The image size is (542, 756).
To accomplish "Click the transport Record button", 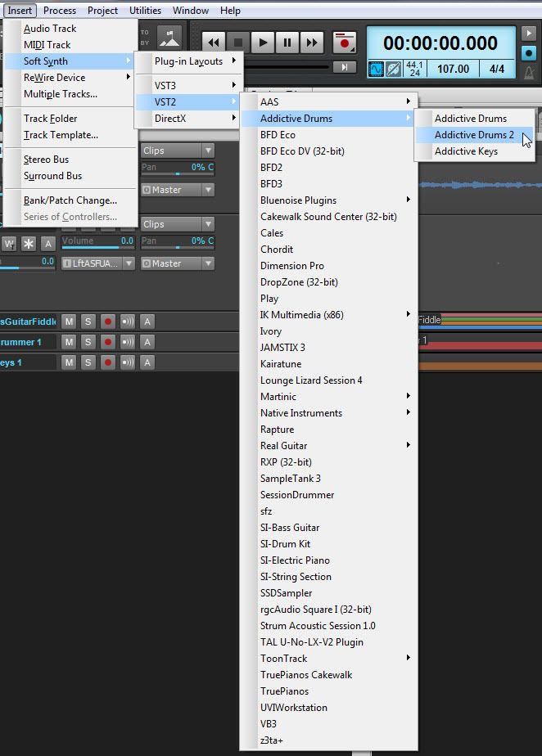I will [344, 43].
